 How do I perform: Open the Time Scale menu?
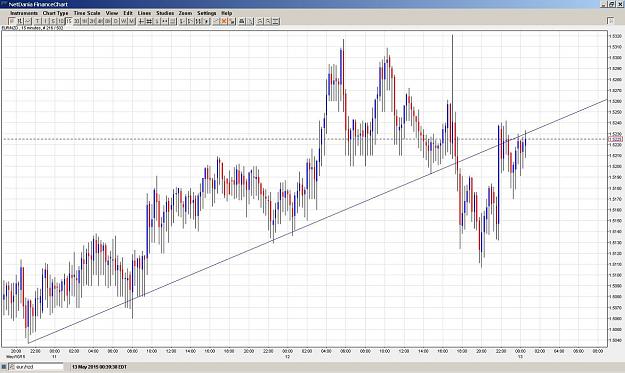[x=87, y=13]
